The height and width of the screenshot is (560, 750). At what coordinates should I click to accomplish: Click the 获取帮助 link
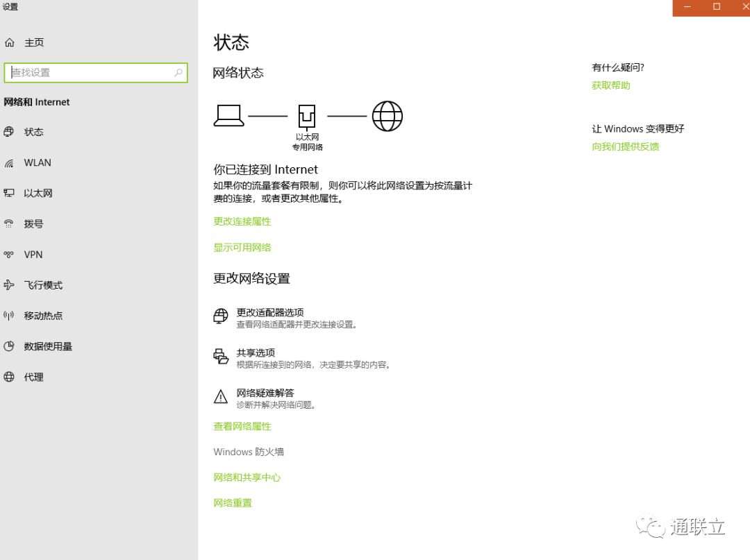click(x=611, y=85)
